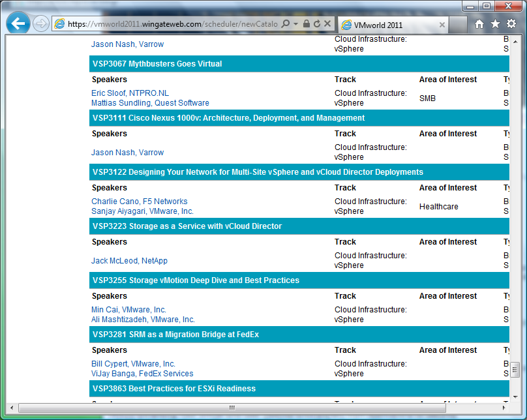The height and width of the screenshot is (420, 527).
Task: Open the Favorites star icon
Action: point(495,24)
